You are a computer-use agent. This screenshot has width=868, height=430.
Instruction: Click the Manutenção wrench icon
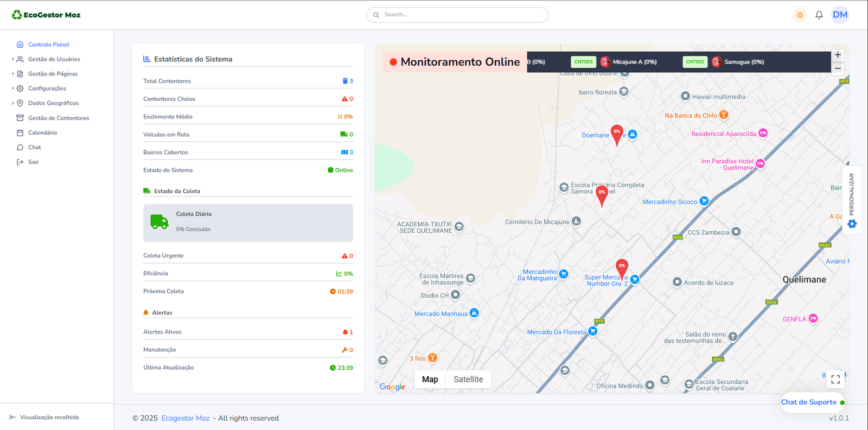click(x=344, y=350)
